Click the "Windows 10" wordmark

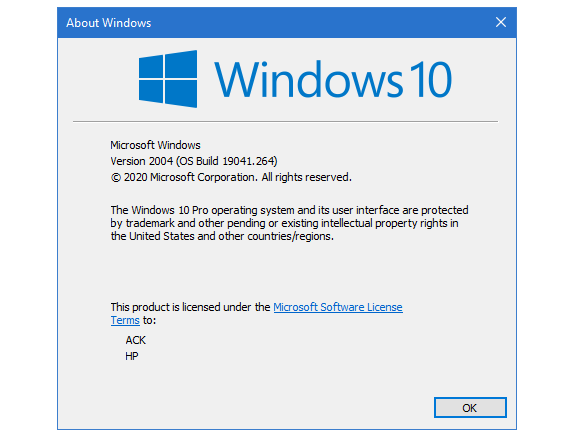[x=333, y=80]
